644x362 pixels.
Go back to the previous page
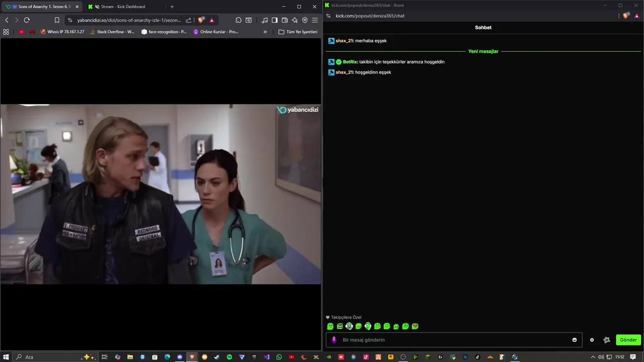7,20
